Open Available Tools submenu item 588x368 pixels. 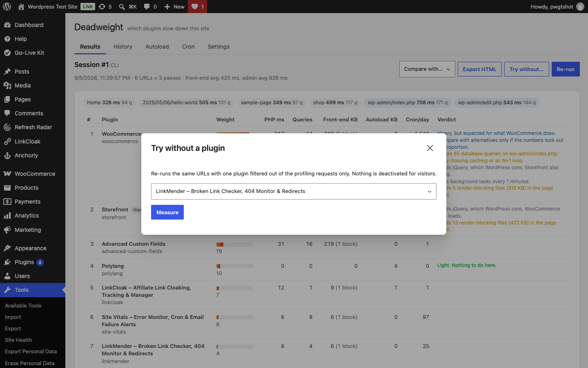pyautogui.click(x=23, y=305)
